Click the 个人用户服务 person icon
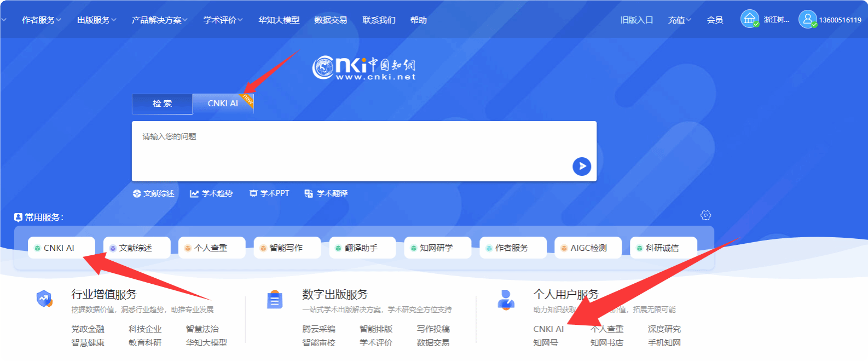 [x=506, y=300]
